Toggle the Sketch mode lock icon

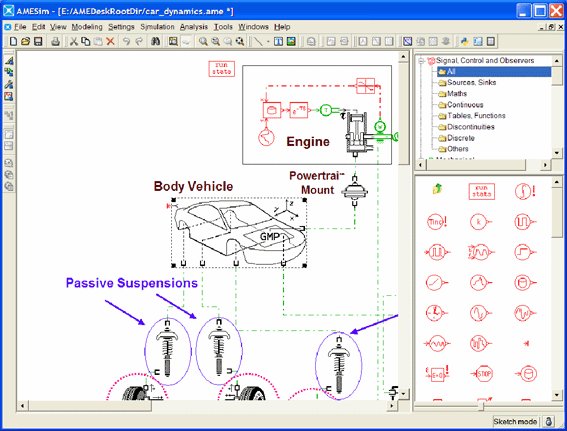(548, 421)
